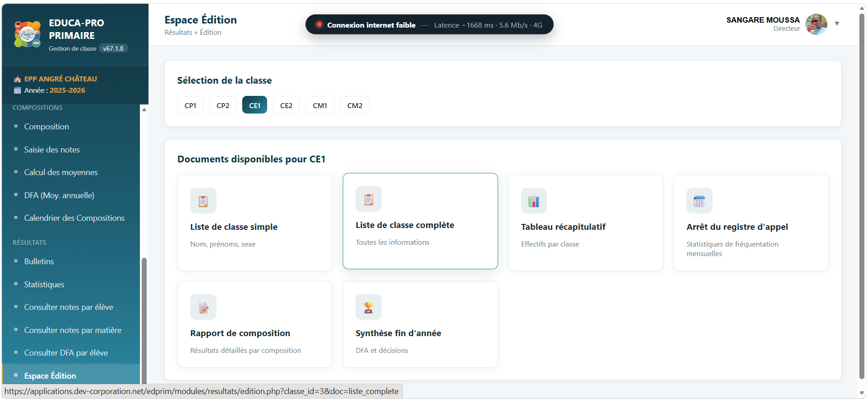Open Arrêt du registre d'appel document
868x399 pixels.
coord(751,223)
